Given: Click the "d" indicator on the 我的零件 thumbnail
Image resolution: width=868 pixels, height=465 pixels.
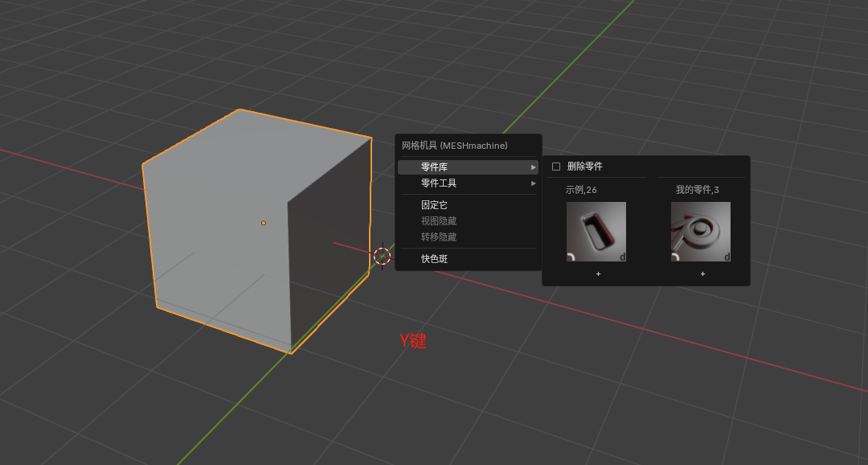Looking at the screenshot, I should [727, 256].
